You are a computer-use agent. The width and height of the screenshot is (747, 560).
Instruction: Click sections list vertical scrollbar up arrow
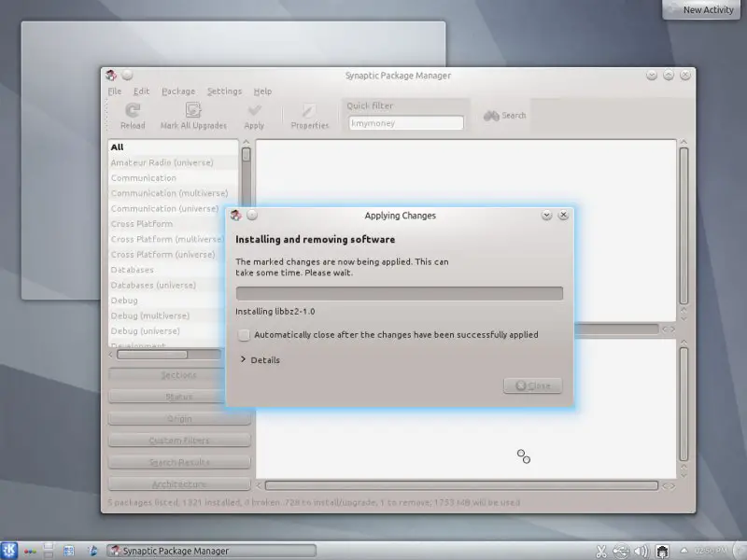point(246,142)
